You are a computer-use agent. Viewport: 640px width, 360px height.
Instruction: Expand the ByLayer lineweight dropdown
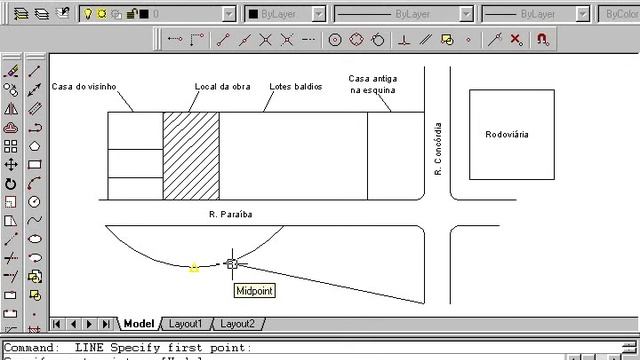coord(583,14)
